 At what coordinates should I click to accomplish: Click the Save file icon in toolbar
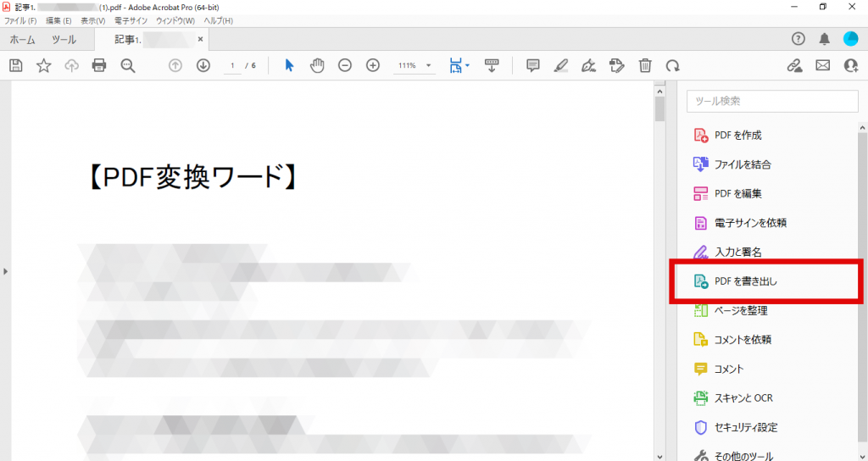pos(16,66)
